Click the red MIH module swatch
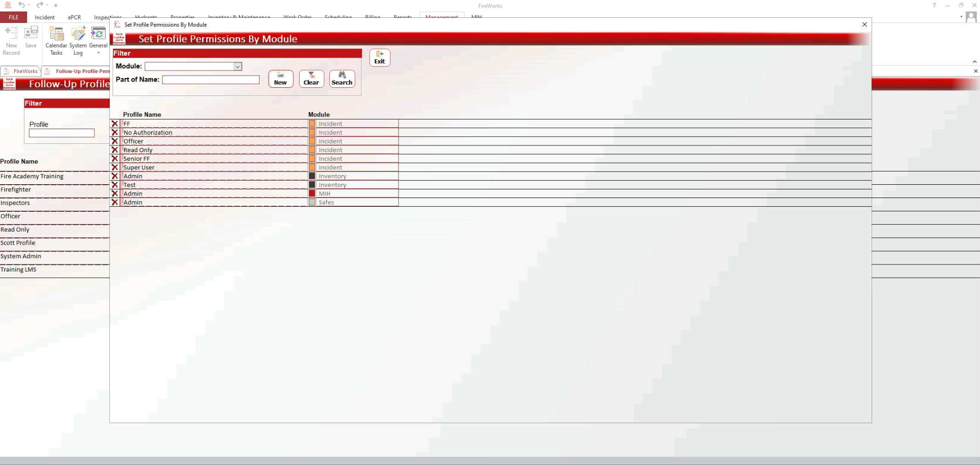 [312, 193]
